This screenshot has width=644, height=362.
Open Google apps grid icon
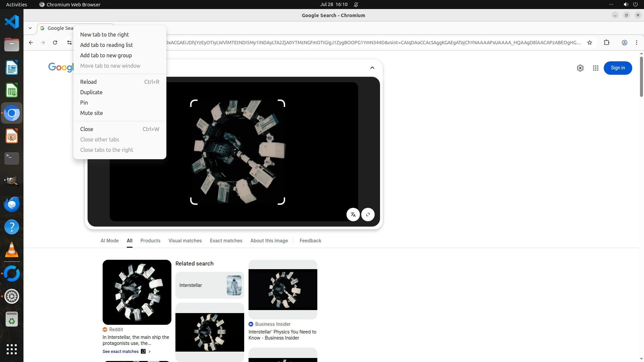595,68
